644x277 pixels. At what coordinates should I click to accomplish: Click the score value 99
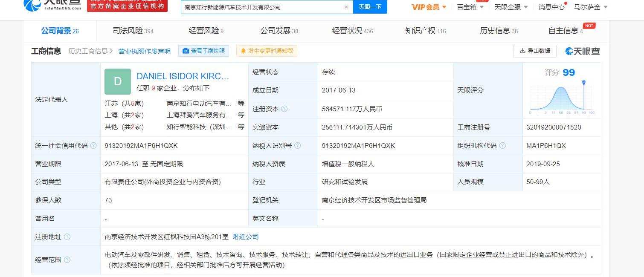(x=569, y=72)
